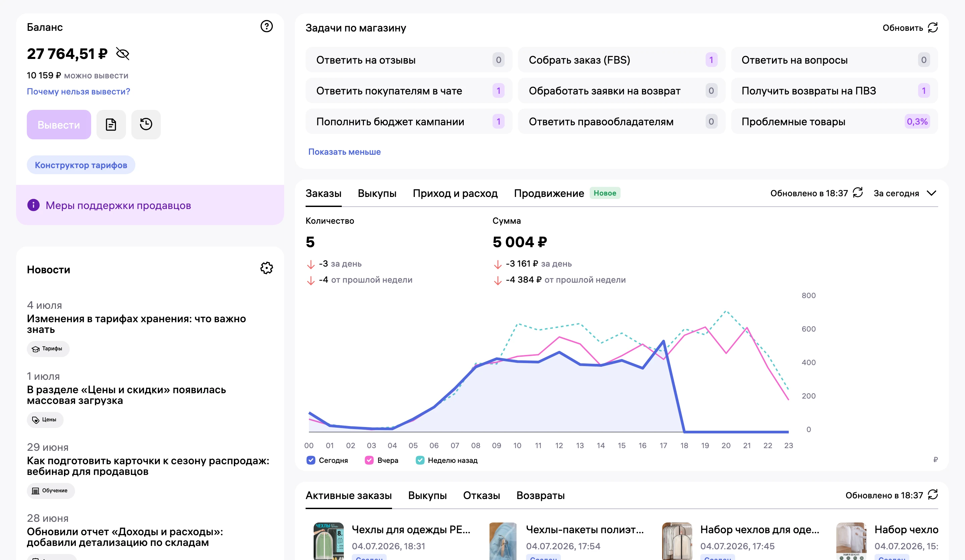Open the order thumbnail dated 04.07.2026, 18:31
965x560 pixels.
(329, 541)
